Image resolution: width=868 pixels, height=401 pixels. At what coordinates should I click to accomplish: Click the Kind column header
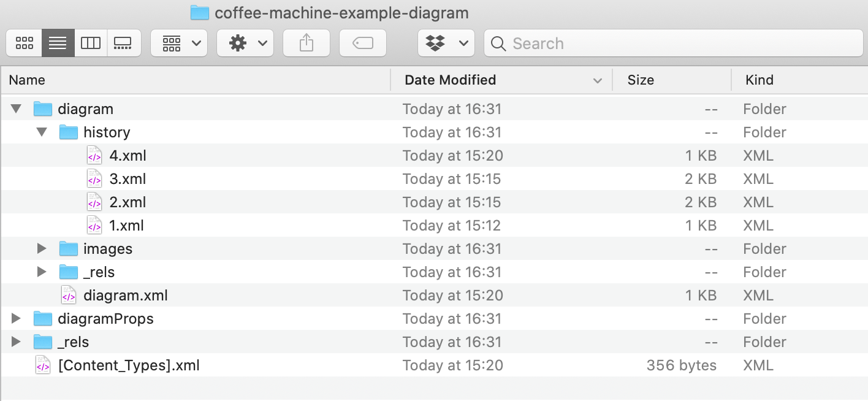[x=759, y=80]
